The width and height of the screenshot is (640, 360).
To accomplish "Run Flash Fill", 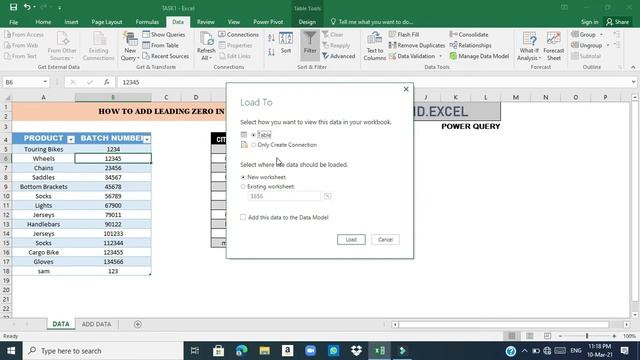I will tap(404, 35).
